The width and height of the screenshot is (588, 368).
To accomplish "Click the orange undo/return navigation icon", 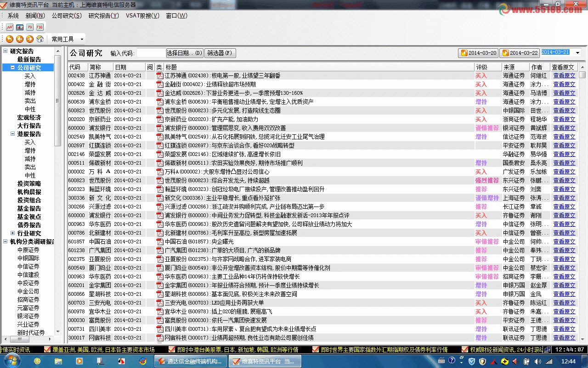I will [x=10, y=39].
